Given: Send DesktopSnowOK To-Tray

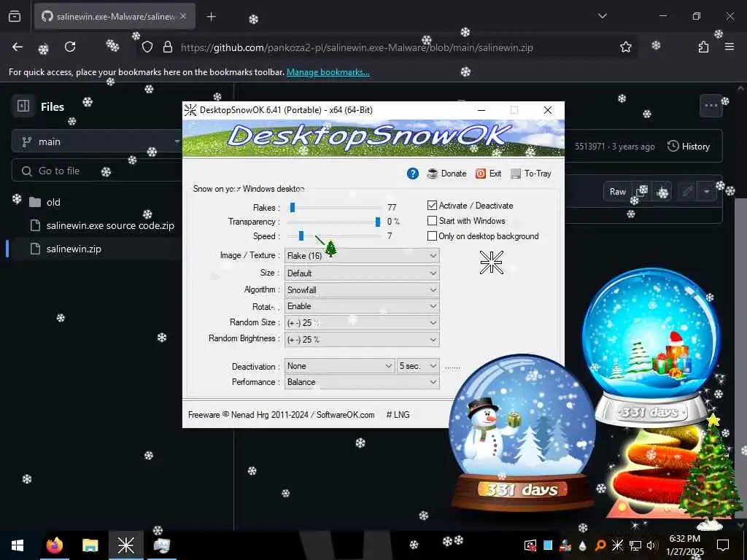Looking at the screenshot, I should [531, 174].
